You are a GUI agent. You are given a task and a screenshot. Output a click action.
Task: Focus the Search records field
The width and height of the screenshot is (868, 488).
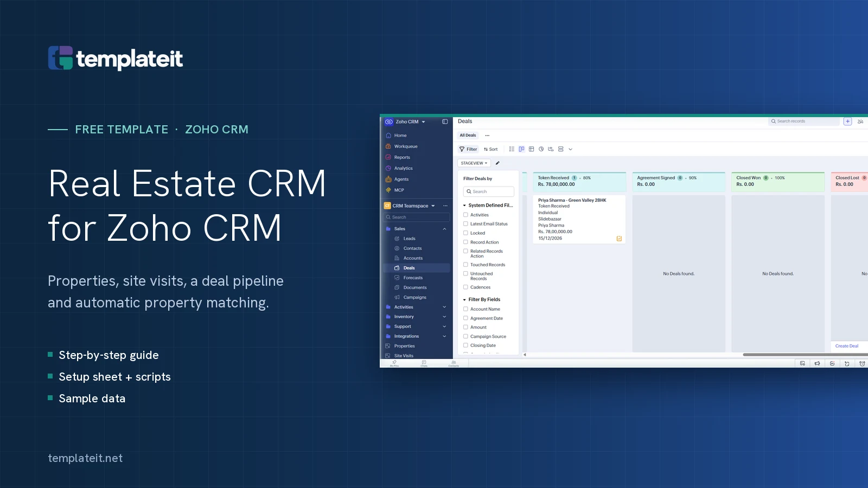coord(804,121)
